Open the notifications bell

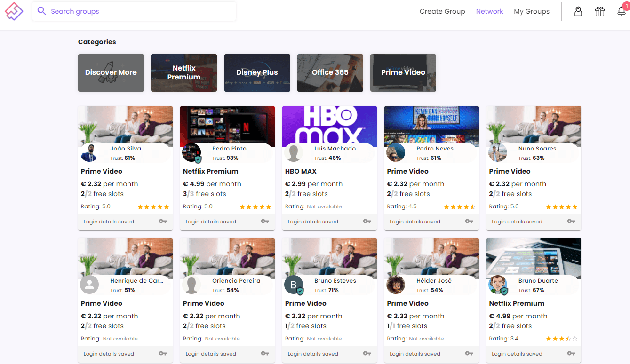(622, 11)
